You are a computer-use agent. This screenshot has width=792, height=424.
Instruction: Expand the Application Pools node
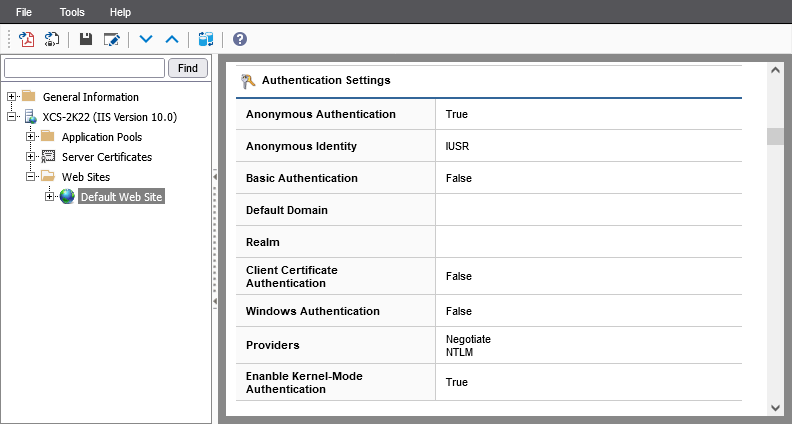pos(31,137)
